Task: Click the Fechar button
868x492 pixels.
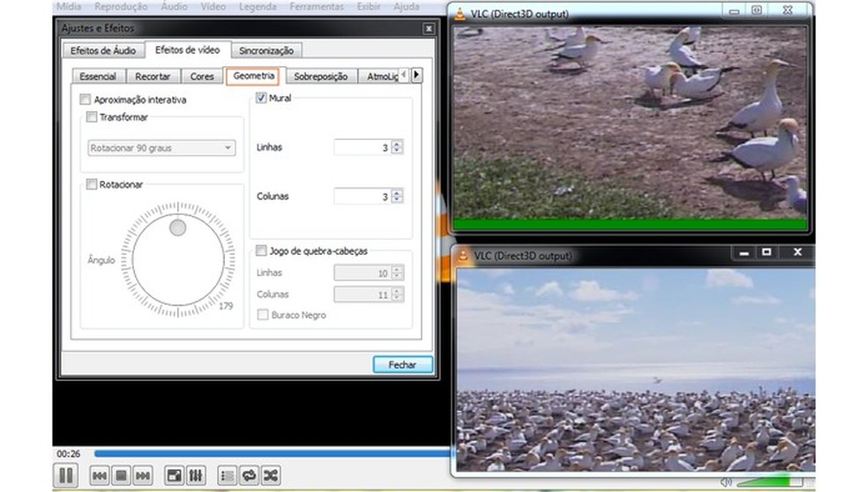Action: (x=402, y=364)
